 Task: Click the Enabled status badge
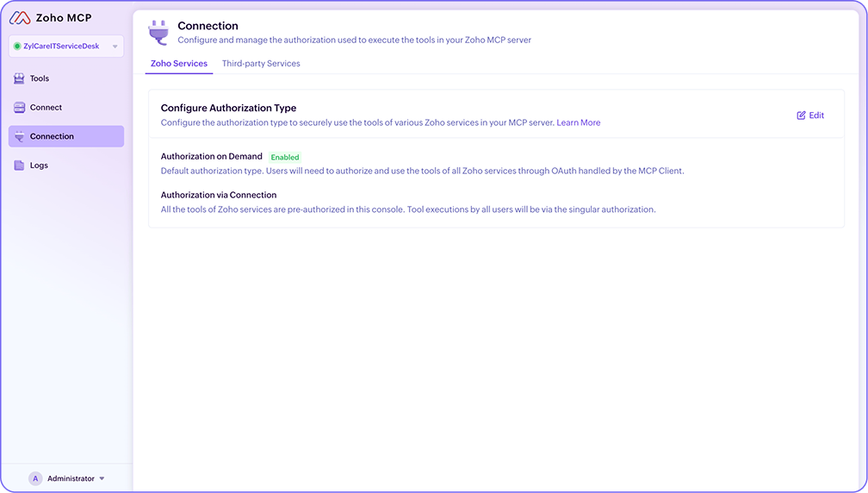pyautogui.click(x=284, y=157)
